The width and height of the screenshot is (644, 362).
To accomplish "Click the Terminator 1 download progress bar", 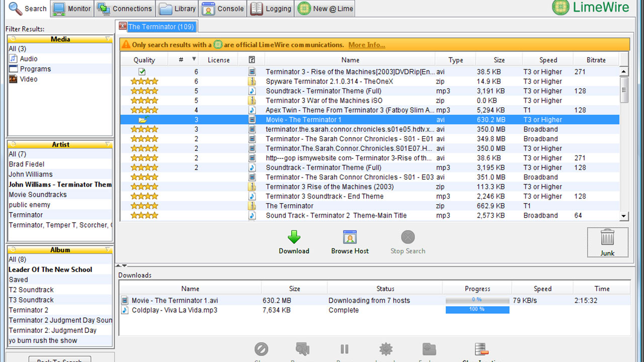I will [x=476, y=300].
